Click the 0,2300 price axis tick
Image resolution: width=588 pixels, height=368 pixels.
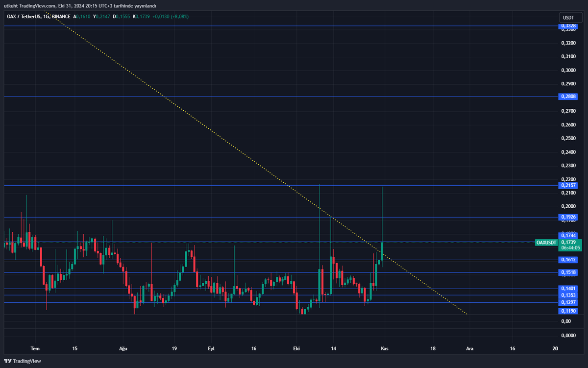[x=568, y=166]
